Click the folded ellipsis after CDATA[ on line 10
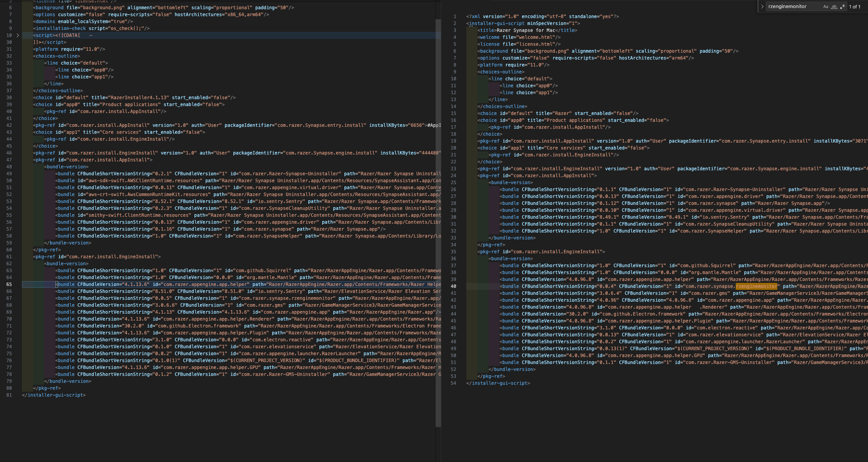Viewport: 868px width, 462px height. click(x=91, y=35)
